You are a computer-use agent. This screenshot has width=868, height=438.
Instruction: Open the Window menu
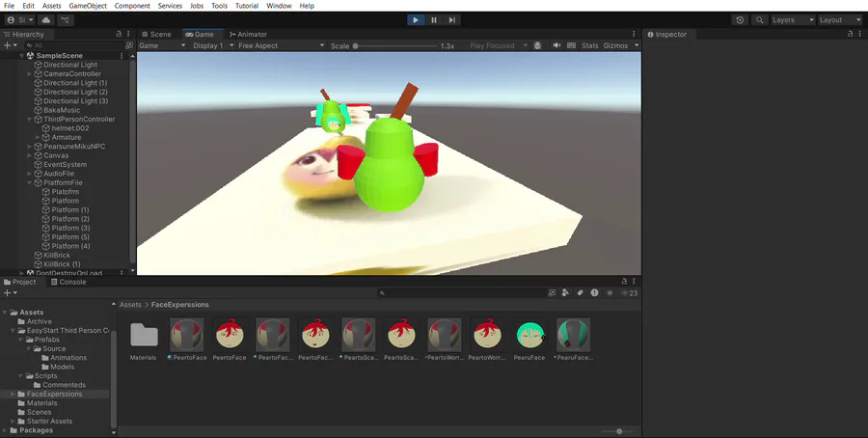click(x=279, y=6)
